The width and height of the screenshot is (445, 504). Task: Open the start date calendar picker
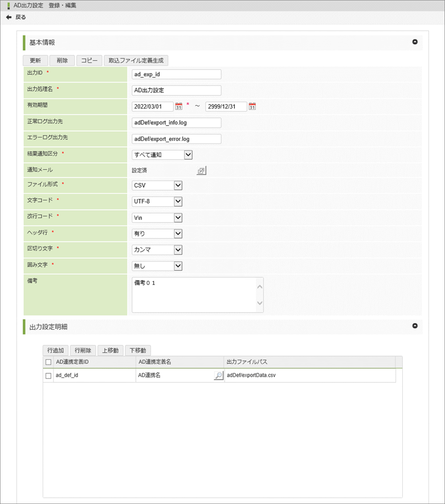pos(178,106)
